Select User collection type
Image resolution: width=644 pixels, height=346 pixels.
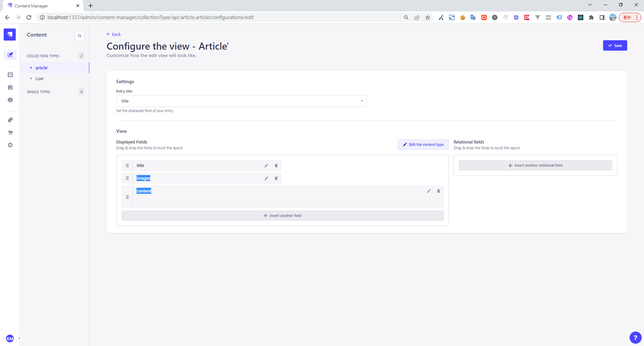coord(40,79)
